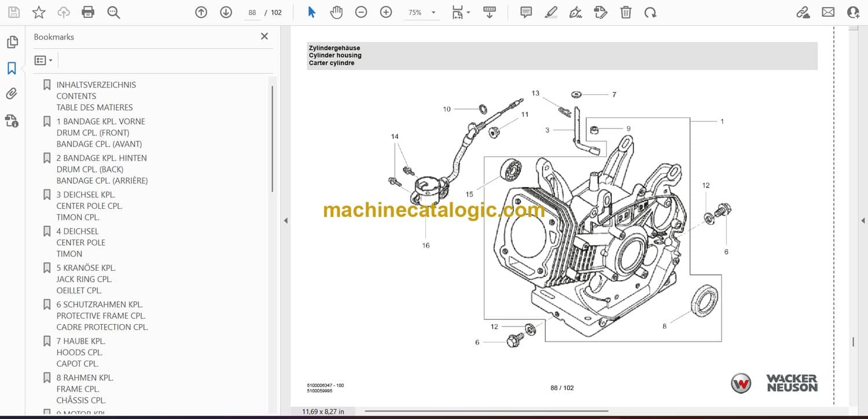This screenshot has height=419, width=868.
Task: Add a sticky note comment
Action: pos(526,12)
